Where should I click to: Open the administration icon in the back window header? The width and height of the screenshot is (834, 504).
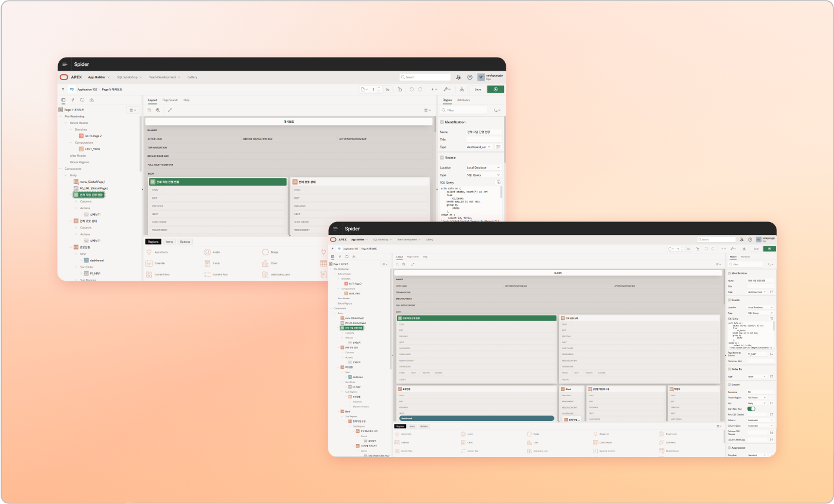[x=459, y=77]
